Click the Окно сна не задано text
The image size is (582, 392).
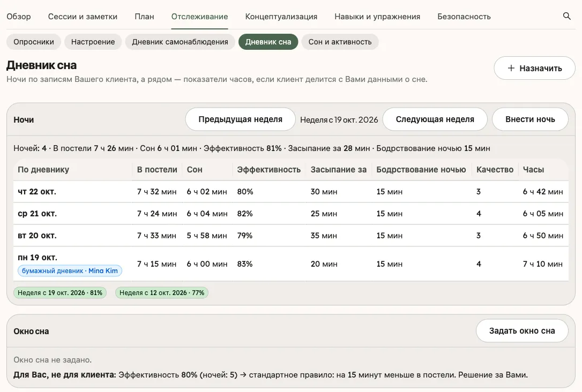53,360
